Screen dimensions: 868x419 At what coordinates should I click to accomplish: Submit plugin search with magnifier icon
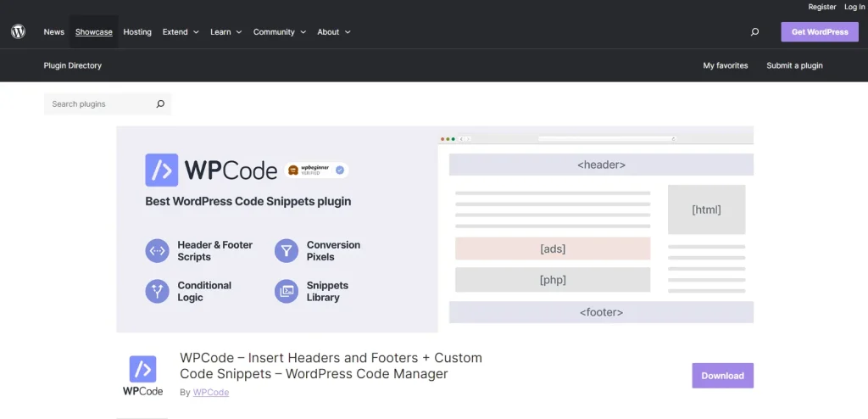click(x=160, y=103)
